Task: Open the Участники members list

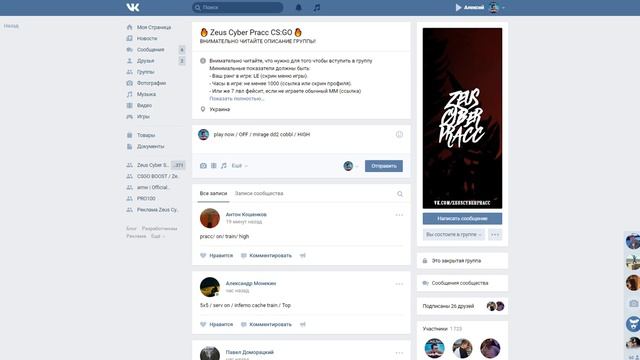Action: coord(435,329)
